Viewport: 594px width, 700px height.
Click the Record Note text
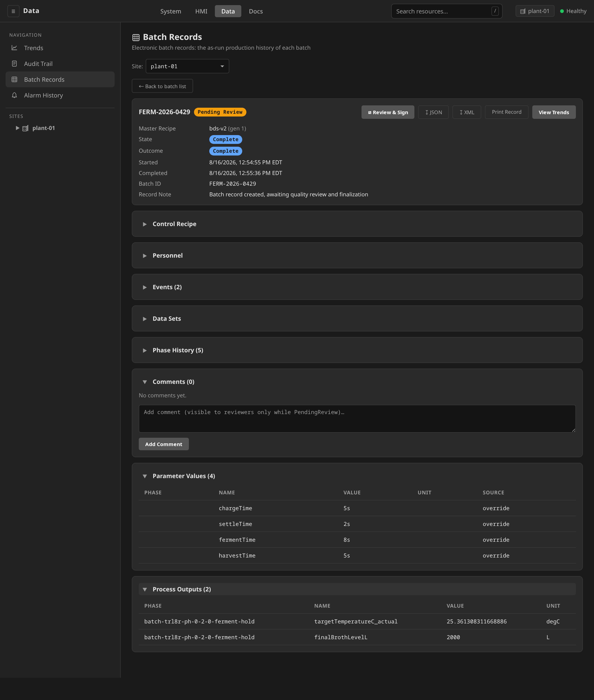[x=289, y=194]
